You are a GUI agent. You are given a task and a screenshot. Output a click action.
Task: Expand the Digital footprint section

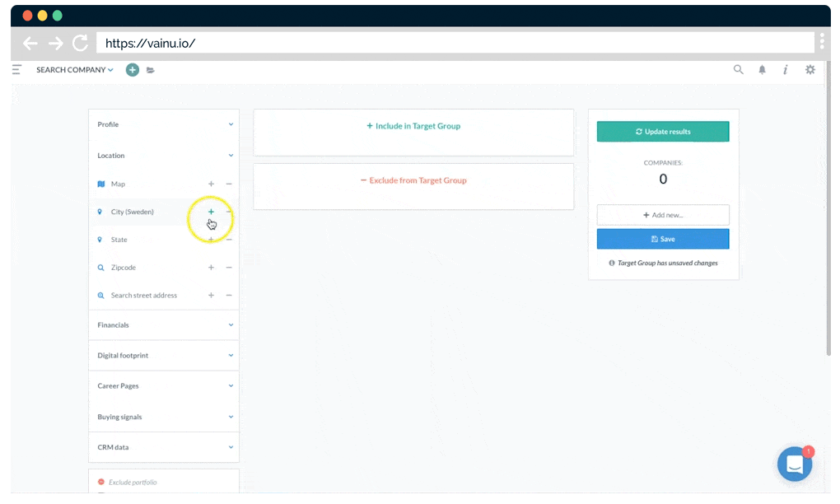pyautogui.click(x=163, y=356)
